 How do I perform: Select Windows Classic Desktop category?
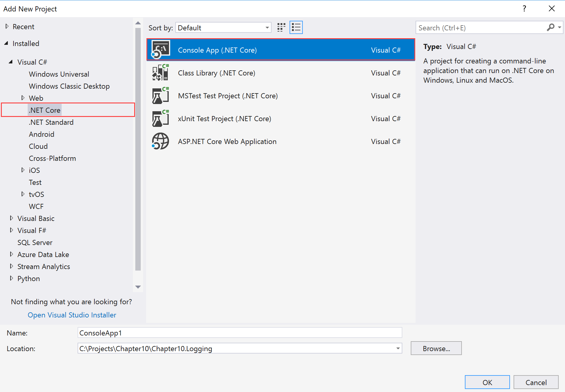tap(69, 86)
